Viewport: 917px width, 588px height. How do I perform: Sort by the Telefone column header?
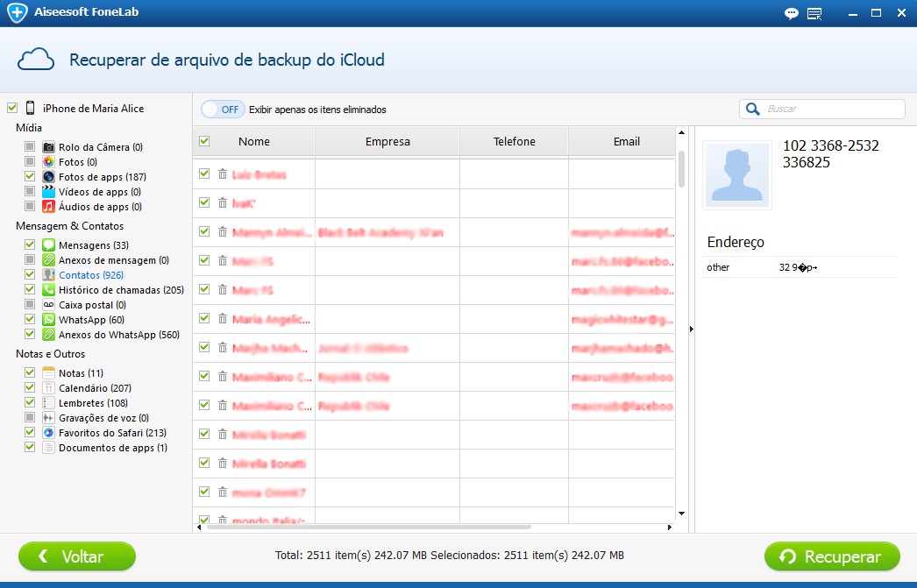click(x=514, y=141)
